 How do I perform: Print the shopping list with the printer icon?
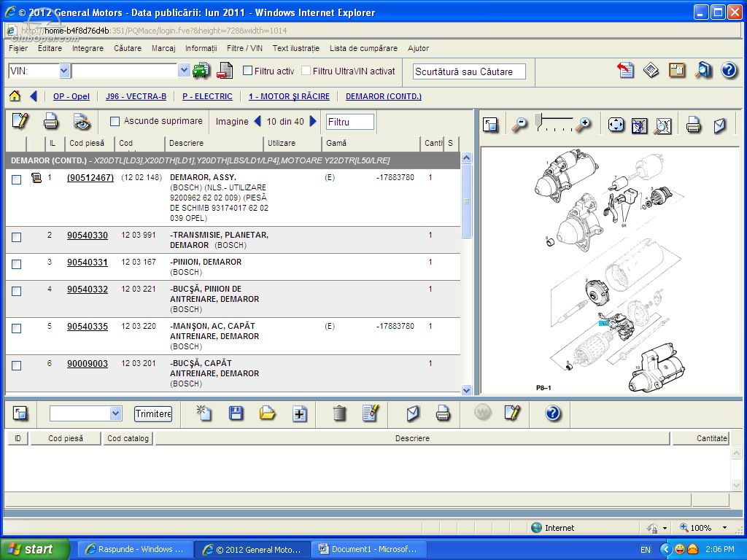(443, 413)
